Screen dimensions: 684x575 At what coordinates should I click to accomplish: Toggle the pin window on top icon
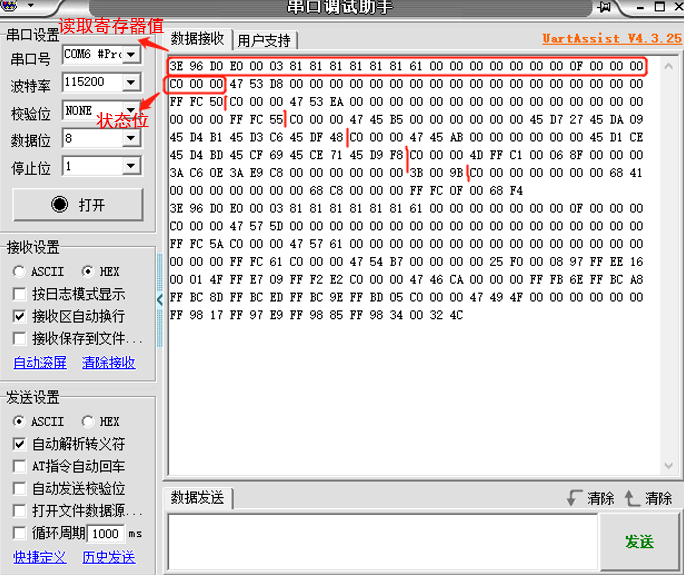coord(605,7)
